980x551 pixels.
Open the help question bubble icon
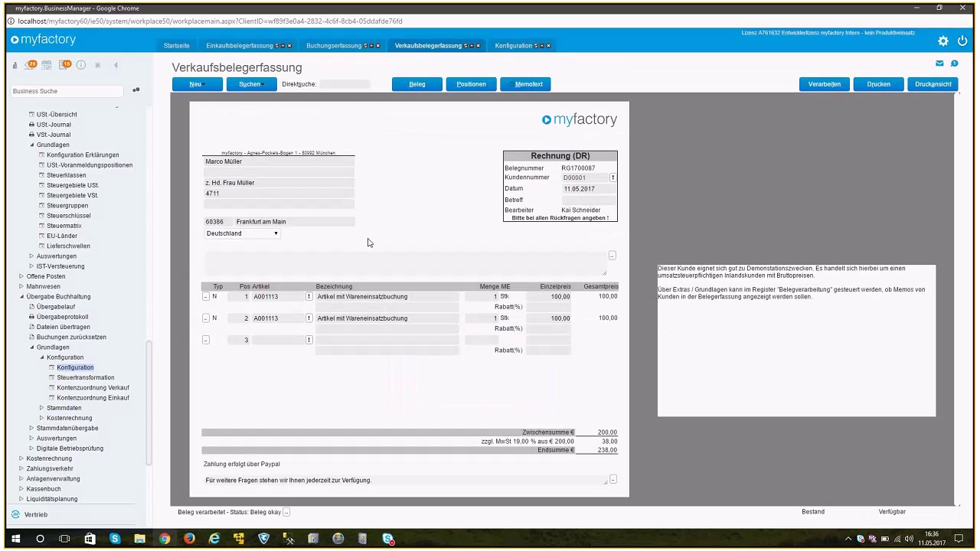tap(954, 64)
